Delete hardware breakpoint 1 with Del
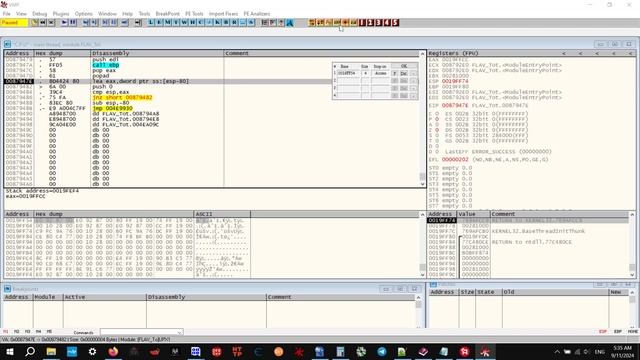 tap(404, 73)
